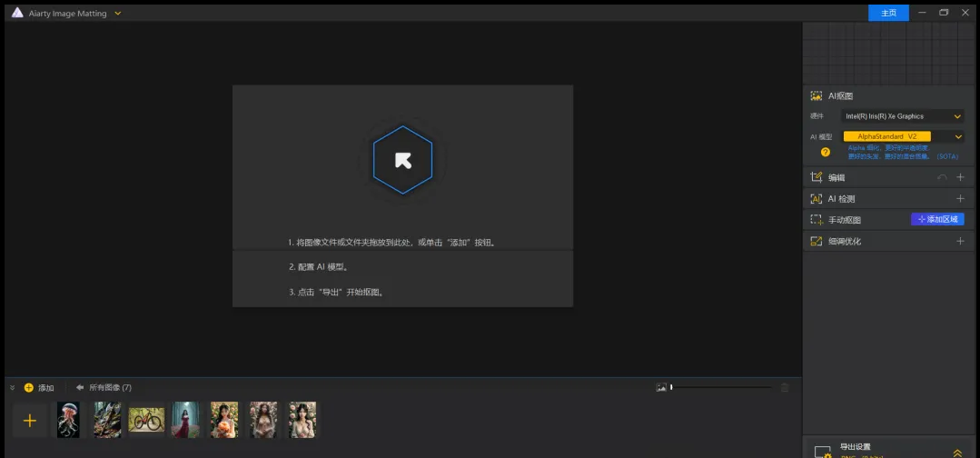Open the 硬件 Intel Iris Xe Graphics dropdown
The height and width of the screenshot is (458, 980).
903,116
